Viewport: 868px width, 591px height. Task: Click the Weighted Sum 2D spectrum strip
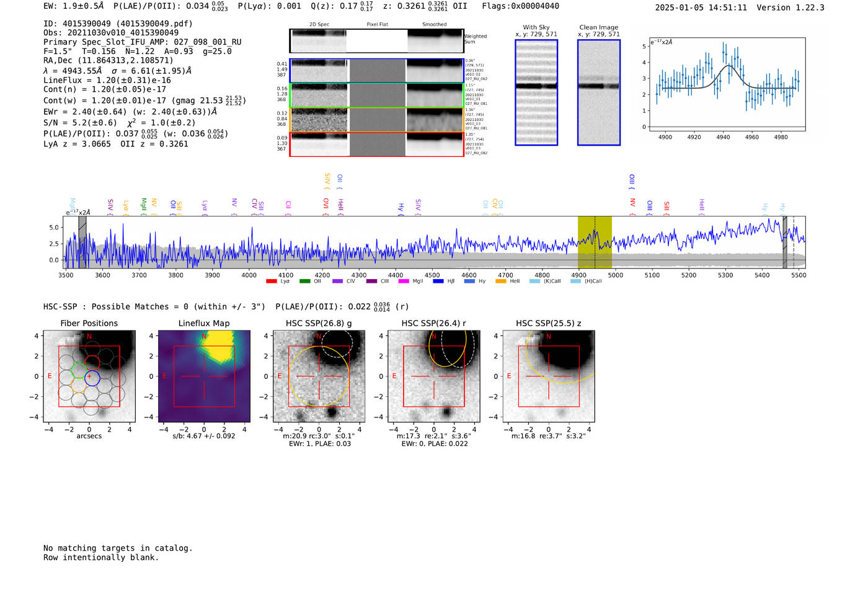(x=376, y=41)
